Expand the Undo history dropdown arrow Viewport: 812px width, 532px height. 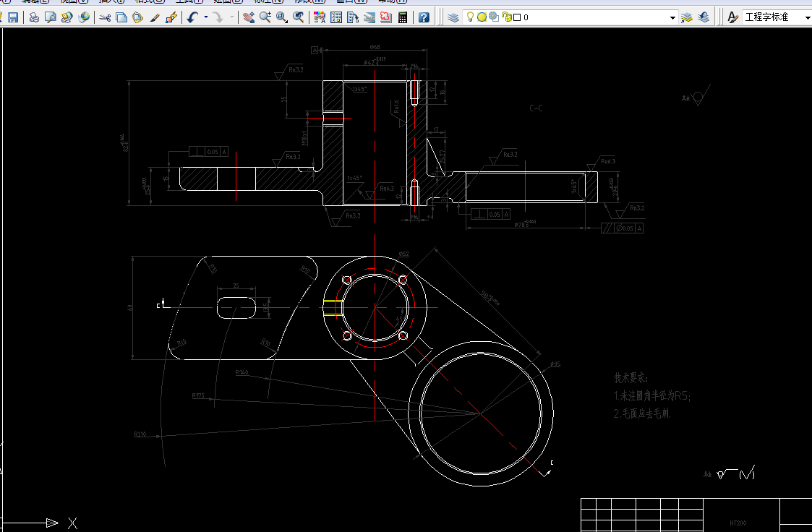[206, 17]
